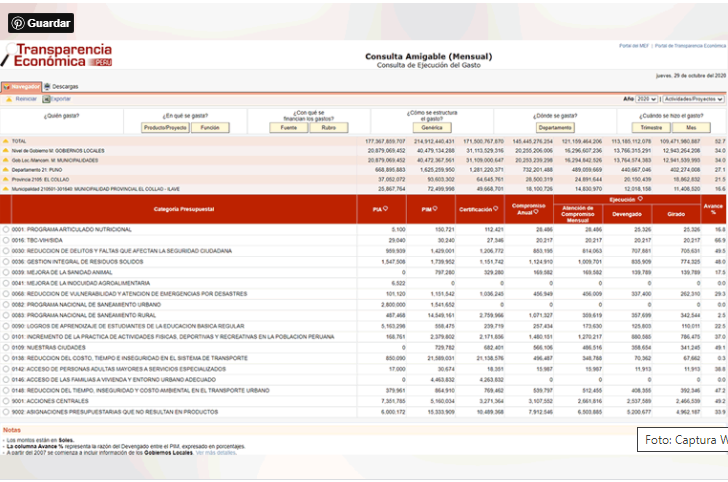Image resolution: width=728 pixels, height=482 pixels.
Task: Click the info icon next to PIM
Action: coord(433,209)
